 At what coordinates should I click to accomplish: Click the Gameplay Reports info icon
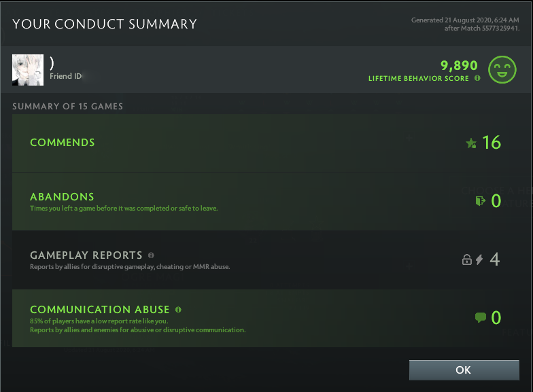(151, 255)
